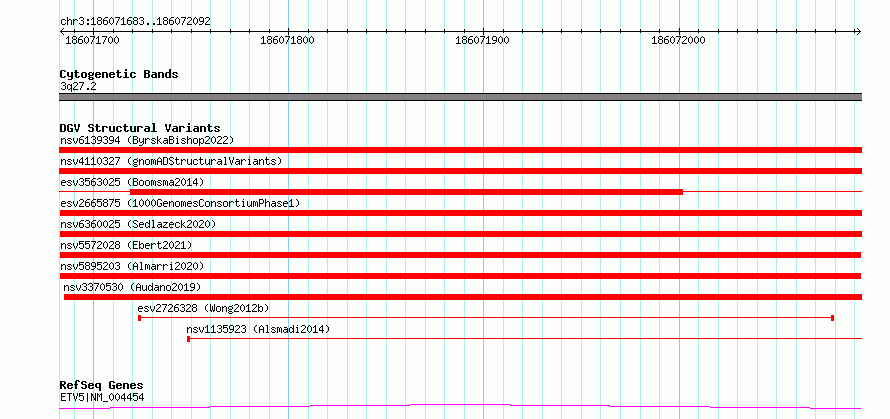The width and height of the screenshot is (890, 419).
Task: Click the nsv5895203 (Almarri2020) label
Action: [x=132, y=266]
